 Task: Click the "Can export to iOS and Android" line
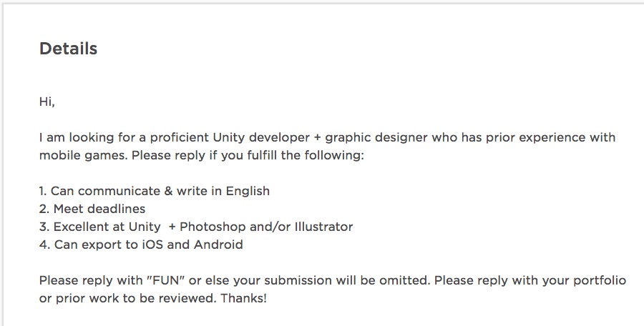pos(141,244)
